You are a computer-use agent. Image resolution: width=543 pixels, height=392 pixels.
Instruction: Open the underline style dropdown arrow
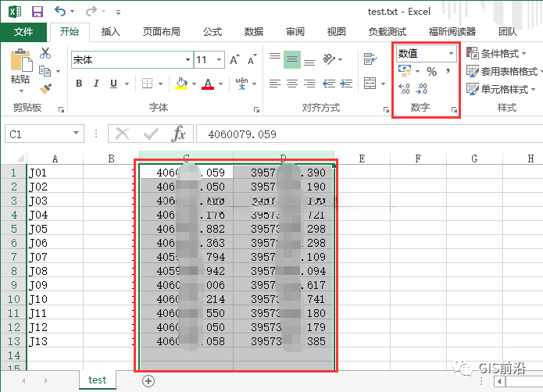point(127,84)
